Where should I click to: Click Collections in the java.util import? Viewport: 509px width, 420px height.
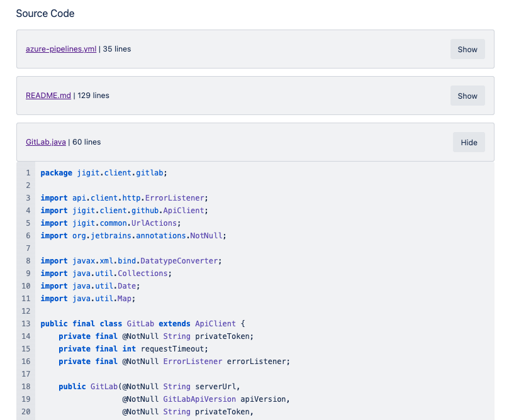point(144,274)
